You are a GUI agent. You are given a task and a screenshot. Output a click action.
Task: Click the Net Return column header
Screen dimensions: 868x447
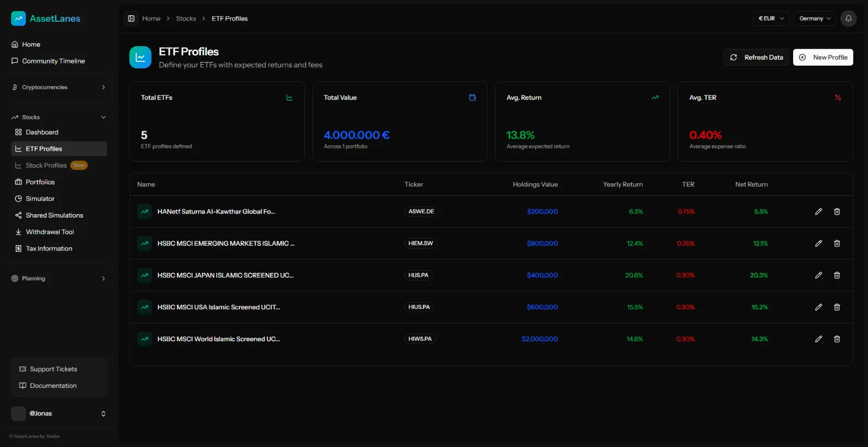click(751, 184)
